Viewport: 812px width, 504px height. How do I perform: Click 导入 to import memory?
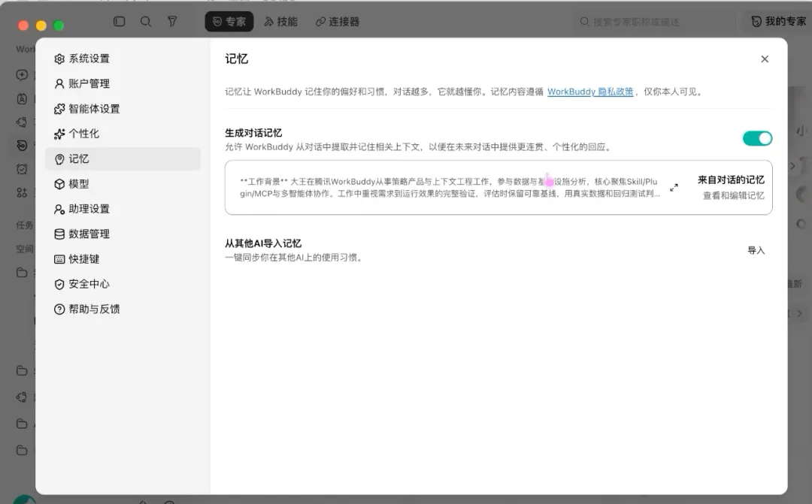coord(756,250)
